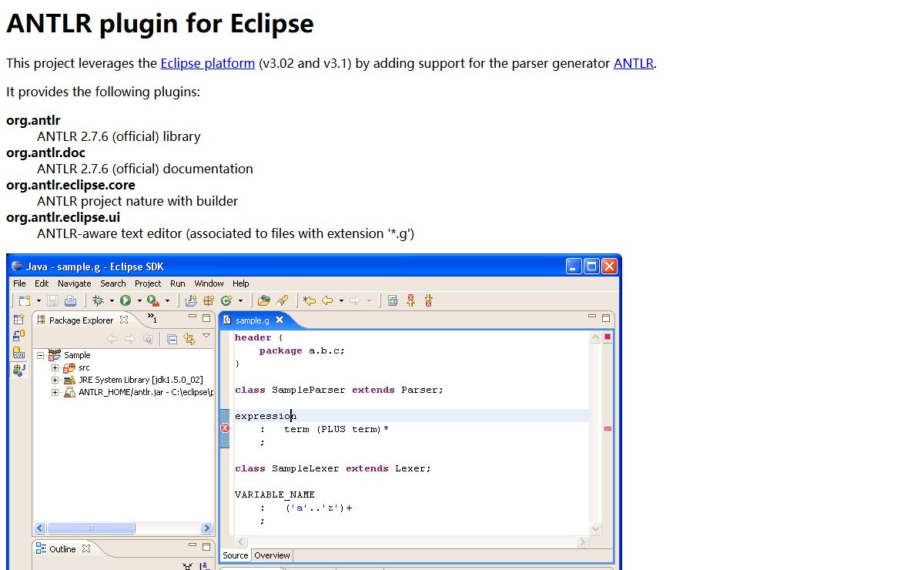The height and width of the screenshot is (570, 924).
Task: Click the Forward navigation arrow in the toolbar
Action: tap(355, 300)
